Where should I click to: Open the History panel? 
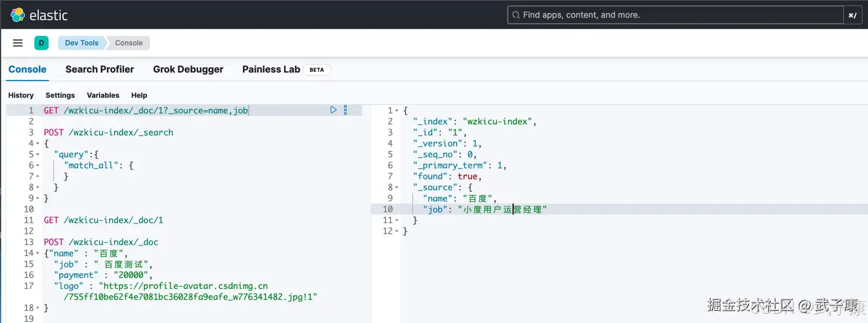point(21,96)
